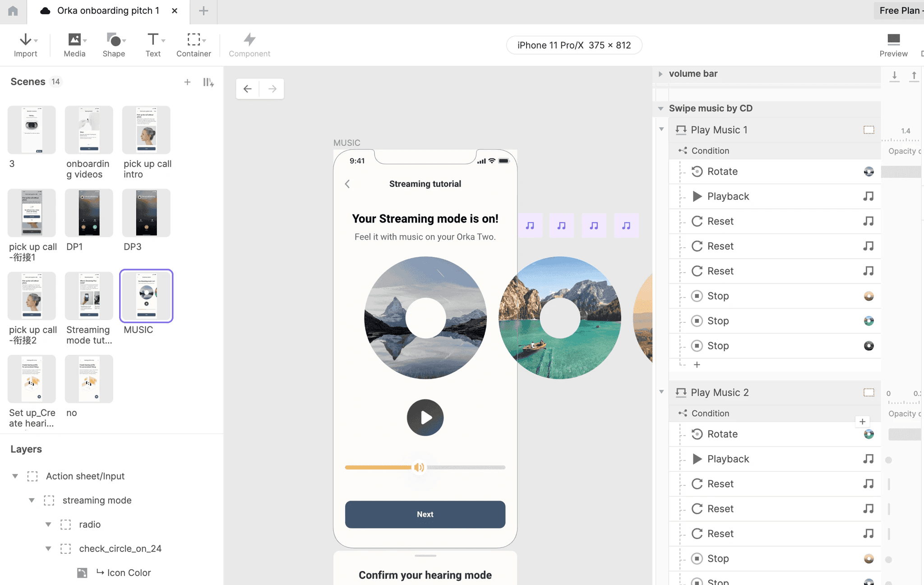Open iPhone 11 Pro/X device size selector
The image size is (924, 585).
tap(574, 45)
